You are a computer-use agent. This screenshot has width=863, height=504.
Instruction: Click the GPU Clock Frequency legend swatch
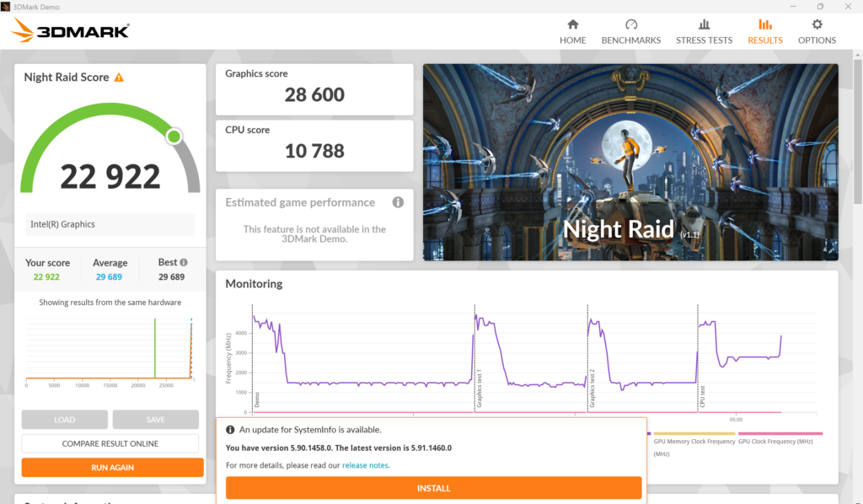[x=780, y=433]
